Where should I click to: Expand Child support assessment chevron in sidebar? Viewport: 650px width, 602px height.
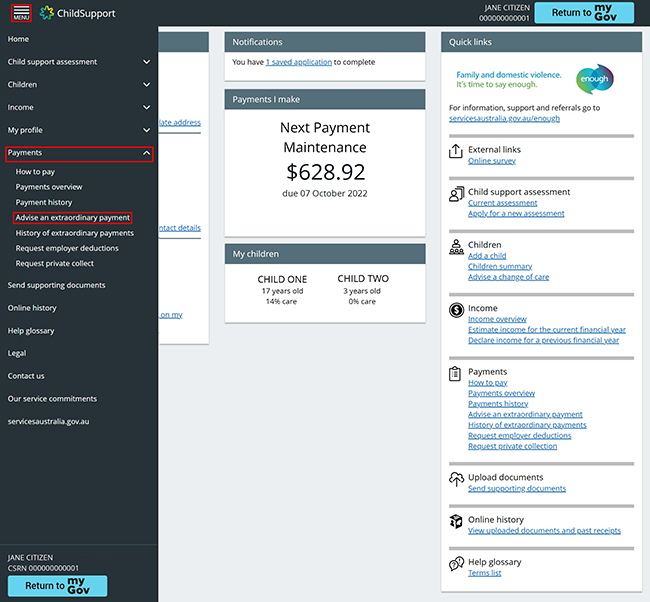click(146, 62)
